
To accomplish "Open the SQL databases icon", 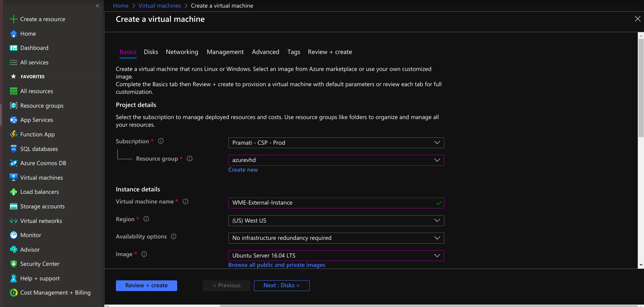I will pos(13,149).
